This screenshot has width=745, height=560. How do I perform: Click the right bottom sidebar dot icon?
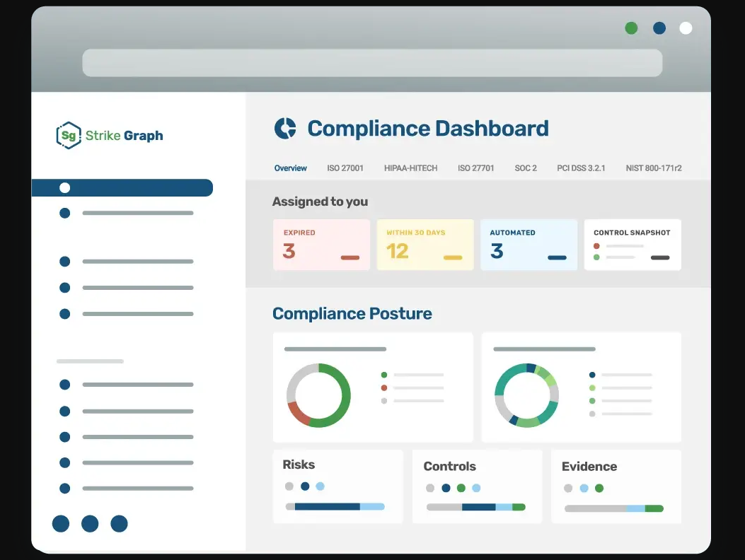118,523
